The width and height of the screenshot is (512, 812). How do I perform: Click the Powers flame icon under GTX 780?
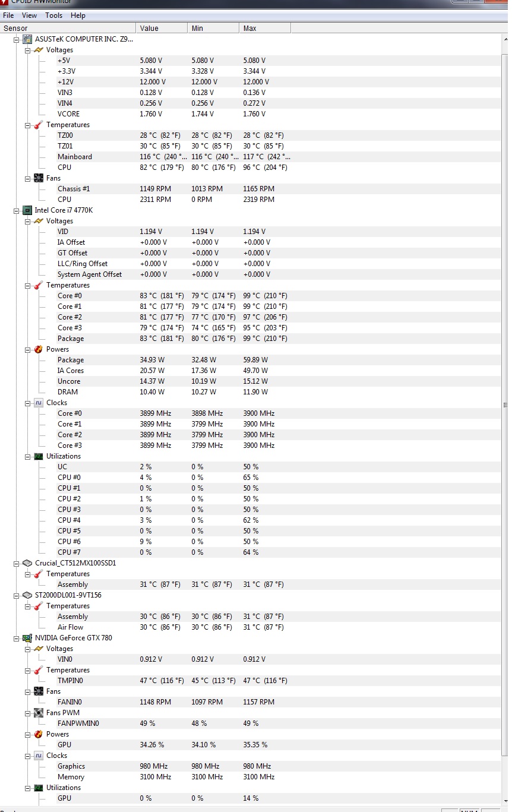[x=39, y=734]
